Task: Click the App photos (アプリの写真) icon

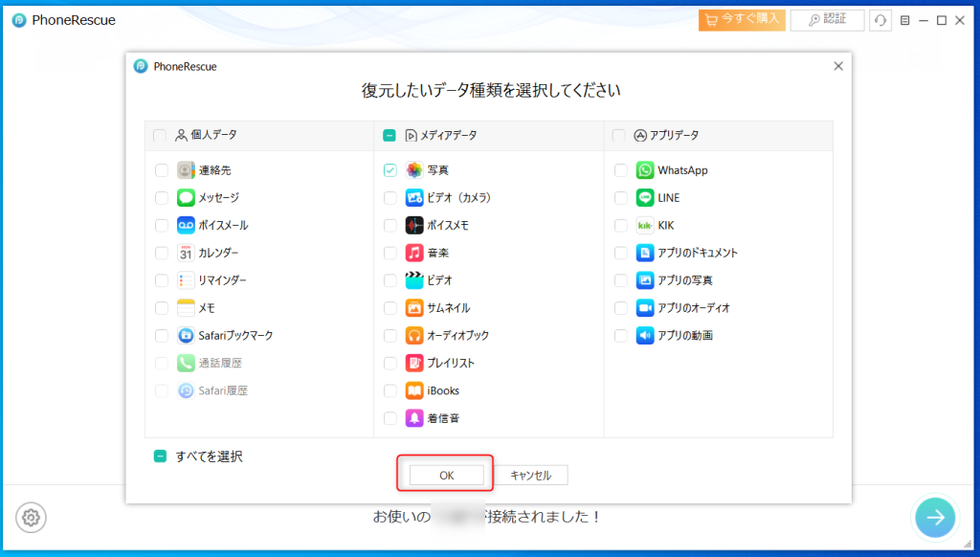Action: click(645, 280)
